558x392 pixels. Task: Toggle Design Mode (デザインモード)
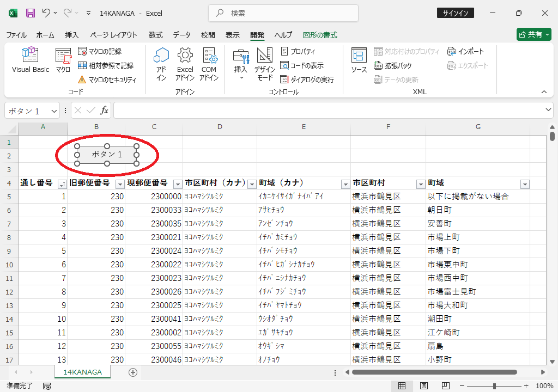point(265,64)
